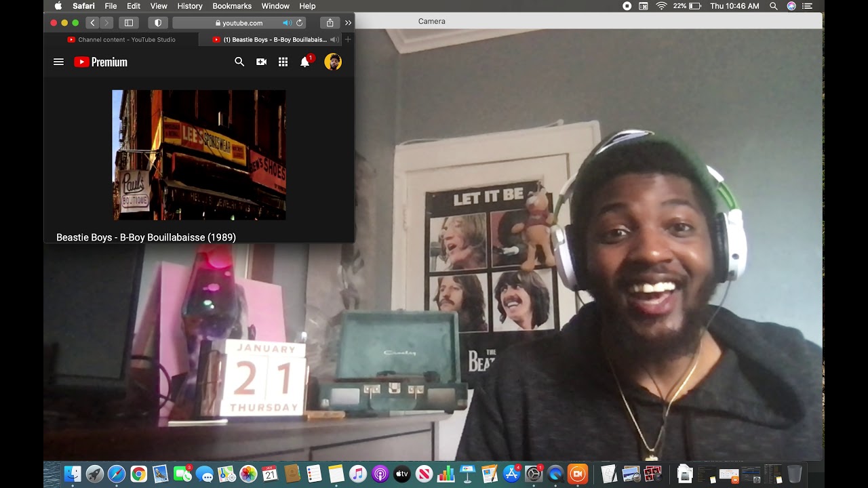The image size is (868, 488).
Task: Reload the youtube.com page
Action: click(x=299, y=22)
